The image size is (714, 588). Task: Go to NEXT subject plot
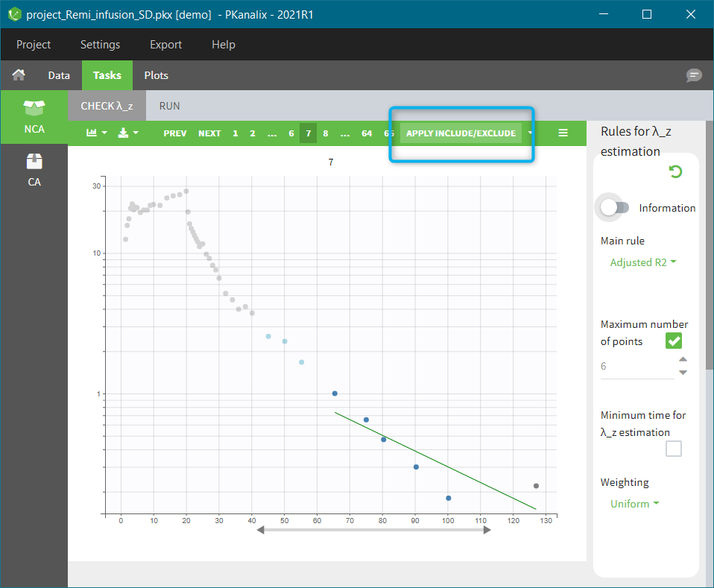pyautogui.click(x=209, y=133)
